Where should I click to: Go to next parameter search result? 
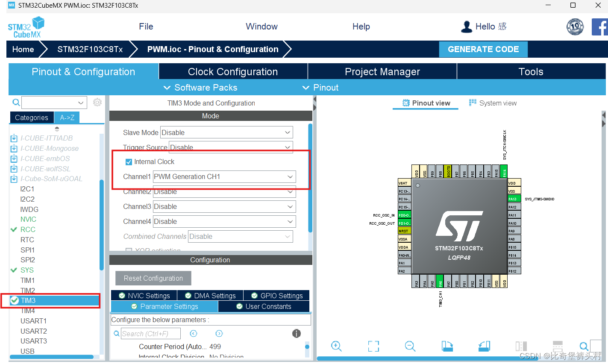coord(219,334)
